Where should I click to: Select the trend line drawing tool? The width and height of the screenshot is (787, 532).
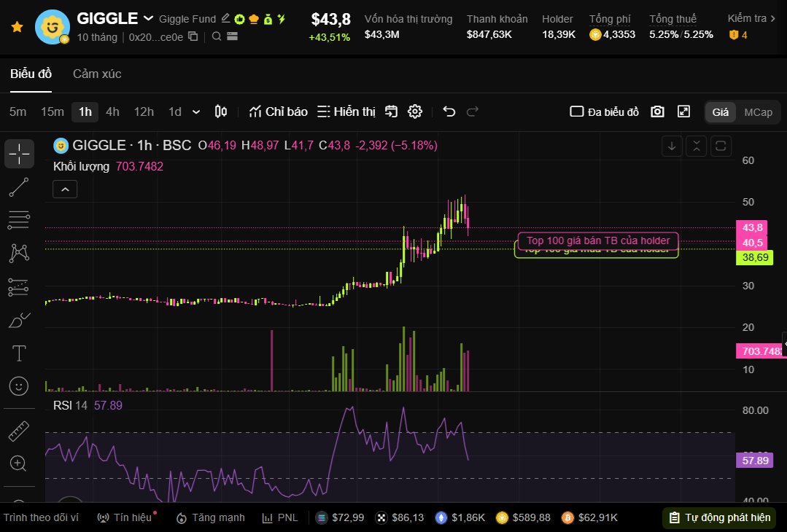coord(19,187)
